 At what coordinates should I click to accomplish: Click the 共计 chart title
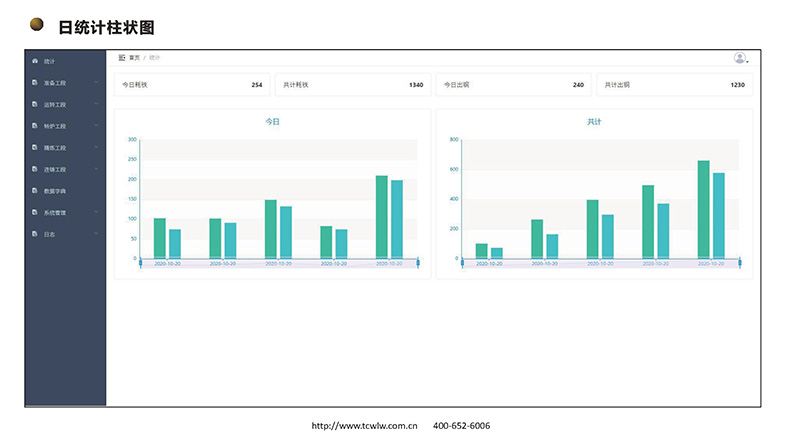(x=594, y=121)
